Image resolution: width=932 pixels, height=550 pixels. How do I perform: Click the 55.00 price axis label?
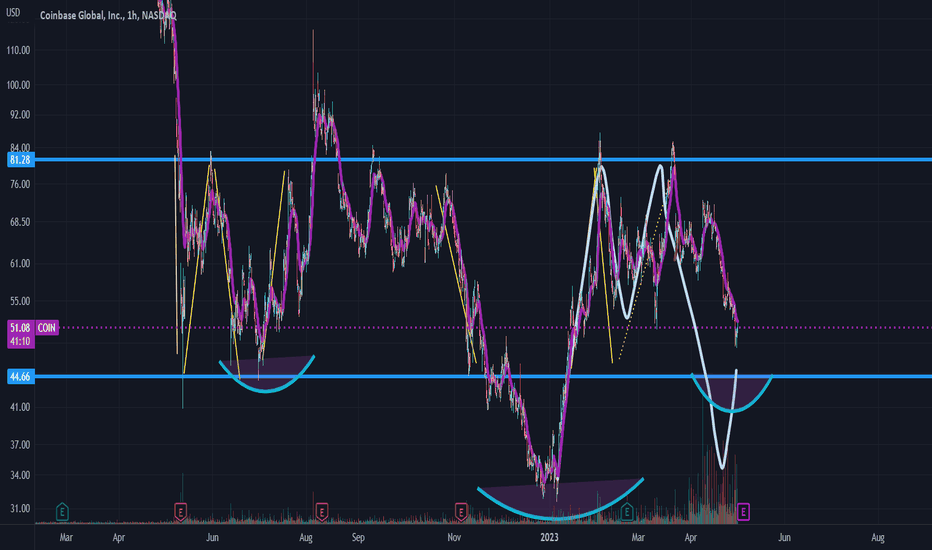point(20,301)
